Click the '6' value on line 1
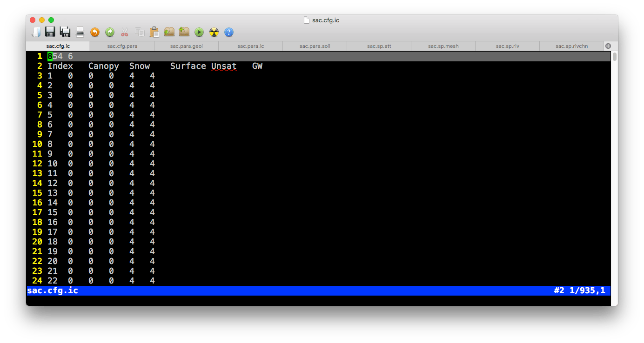 (x=70, y=56)
